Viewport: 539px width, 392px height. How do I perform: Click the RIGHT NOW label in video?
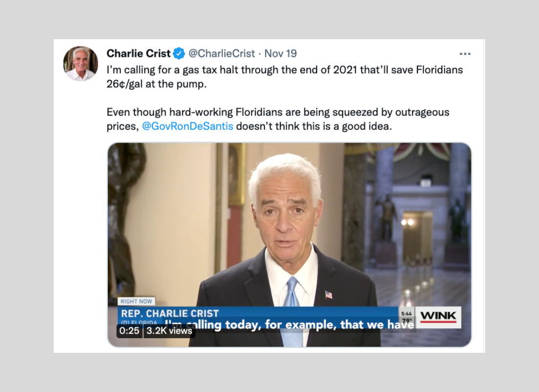pos(136,301)
